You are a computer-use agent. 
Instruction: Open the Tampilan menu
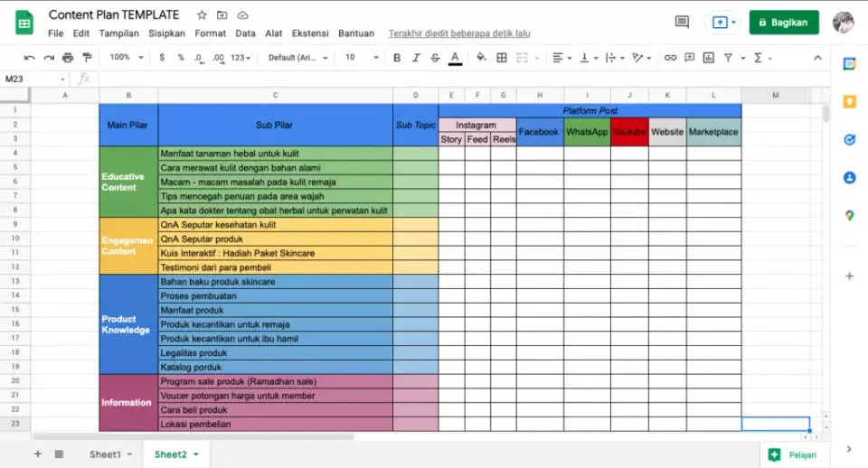click(119, 33)
